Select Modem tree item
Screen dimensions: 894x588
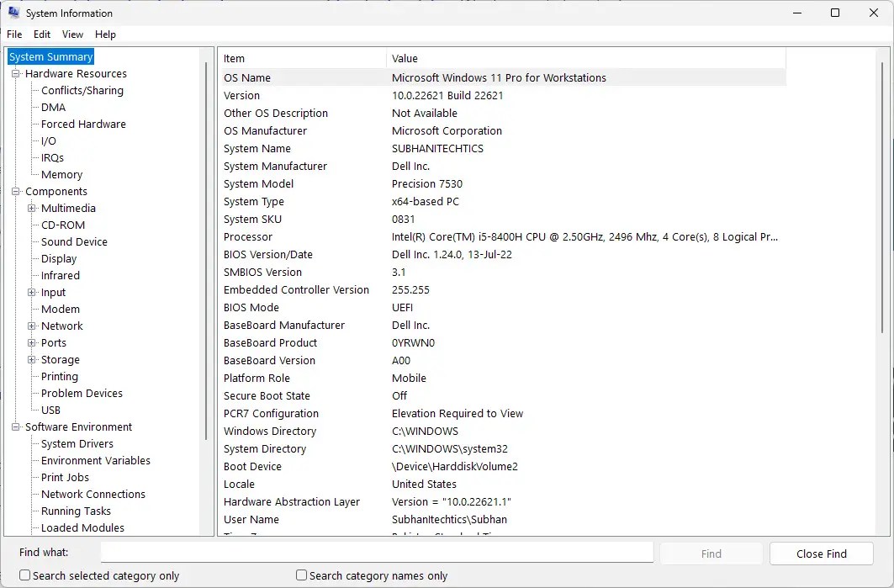pyautogui.click(x=61, y=309)
